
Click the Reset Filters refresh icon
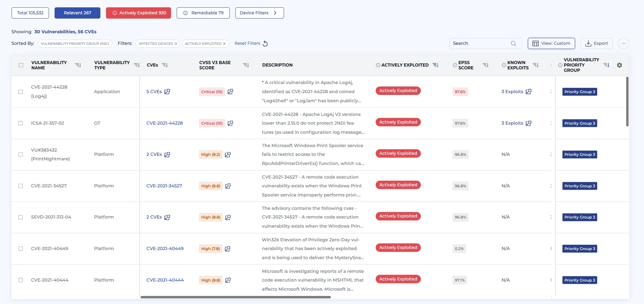click(265, 43)
